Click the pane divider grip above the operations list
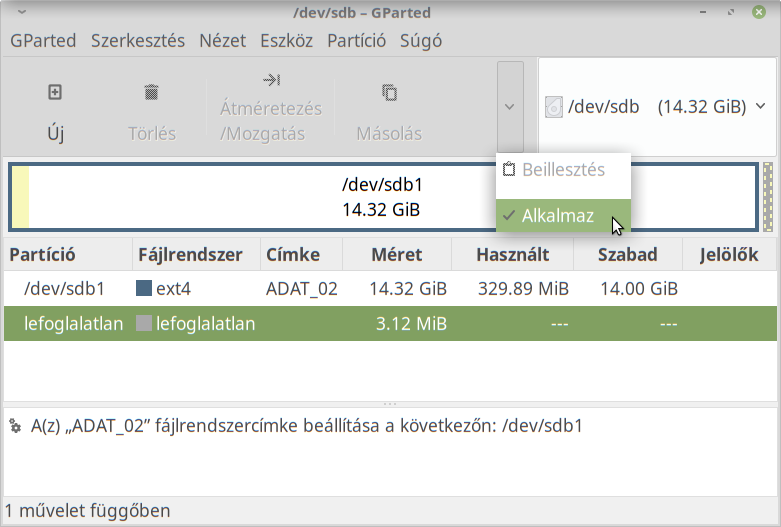This screenshot has width=781, height=527. [x=390, y=404]
